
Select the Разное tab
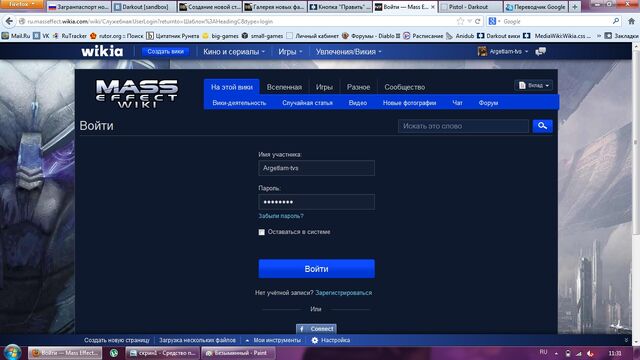(x=358, y=87)
